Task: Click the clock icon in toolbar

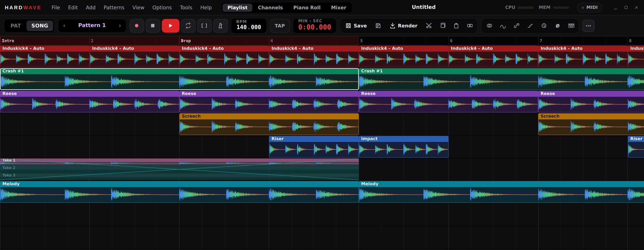Action: (x=544, y=26)
